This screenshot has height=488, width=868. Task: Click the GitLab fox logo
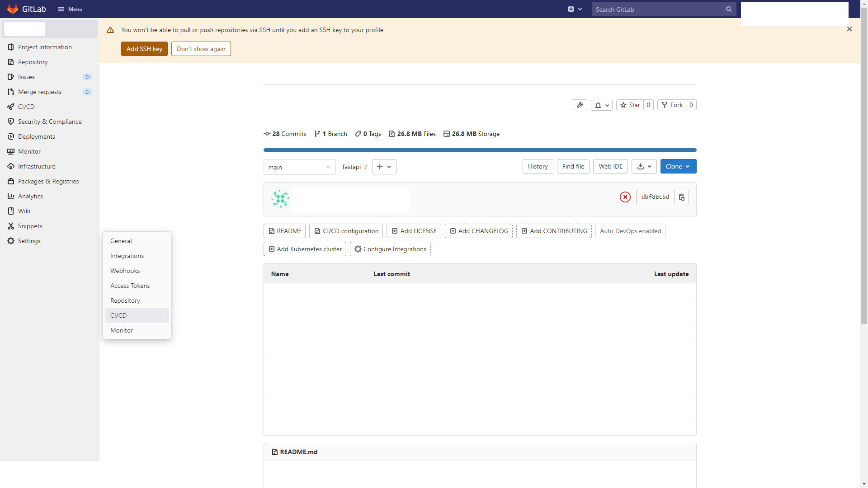13,9
